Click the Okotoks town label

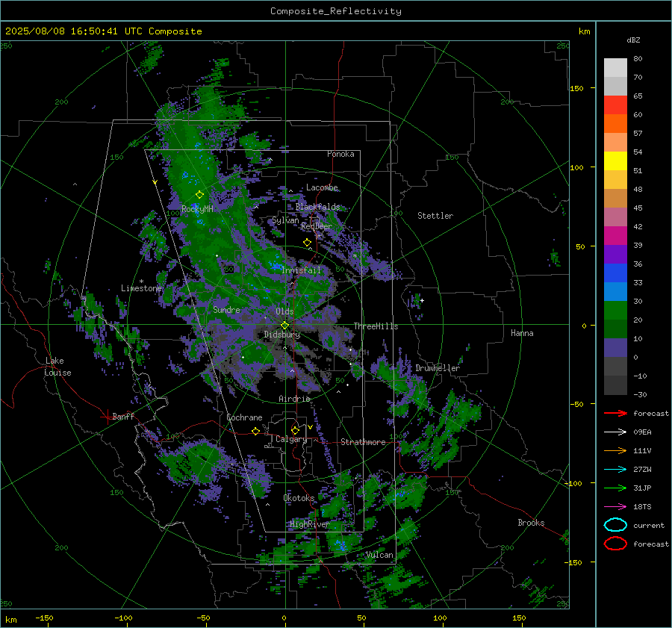pos(299,498)
